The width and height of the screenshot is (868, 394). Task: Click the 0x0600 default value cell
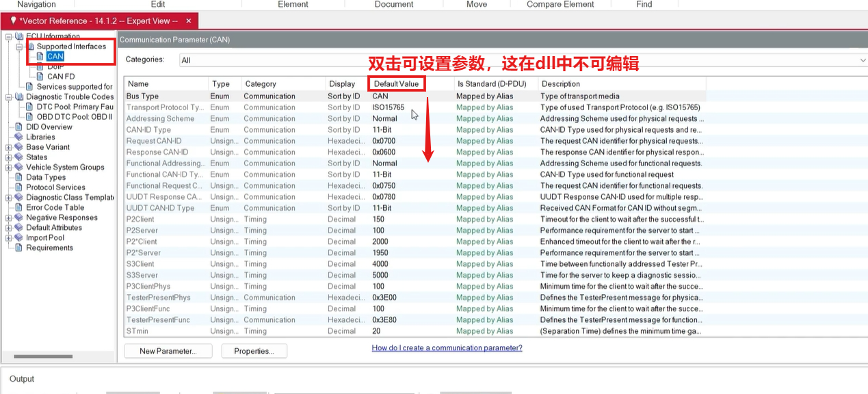(383, 153)
